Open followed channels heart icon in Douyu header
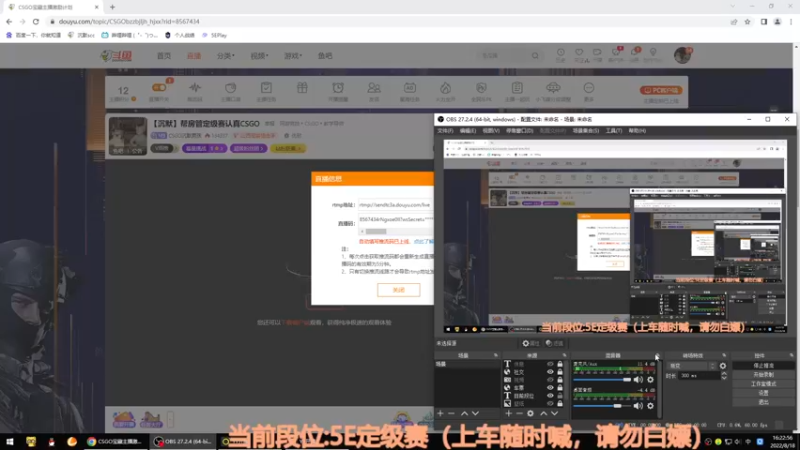This screenshot has width=800, height=450. coord(579,53)
